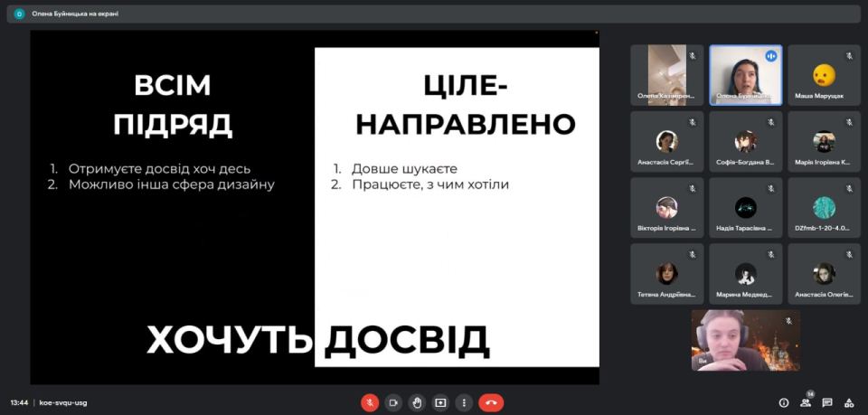The image size is (868, 415).
Task: Click the muted mic icon on Анастасія Олегів… tile
Action: [849, 255]
